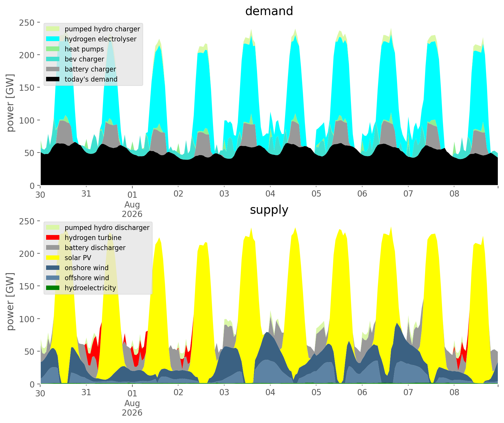Click the 150 y-axis tick on demand chart

[x=27, y=88]
